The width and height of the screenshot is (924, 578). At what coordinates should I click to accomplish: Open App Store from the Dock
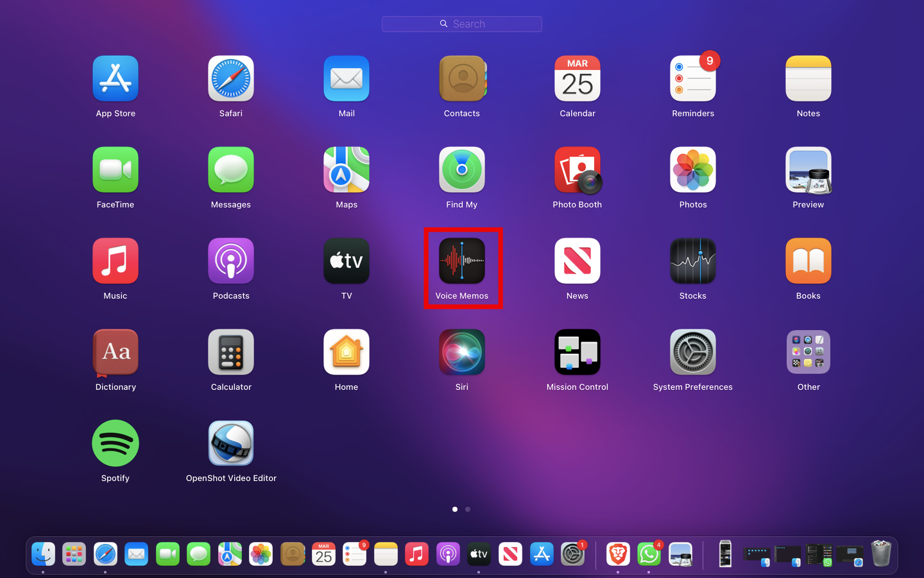point(542,554)
